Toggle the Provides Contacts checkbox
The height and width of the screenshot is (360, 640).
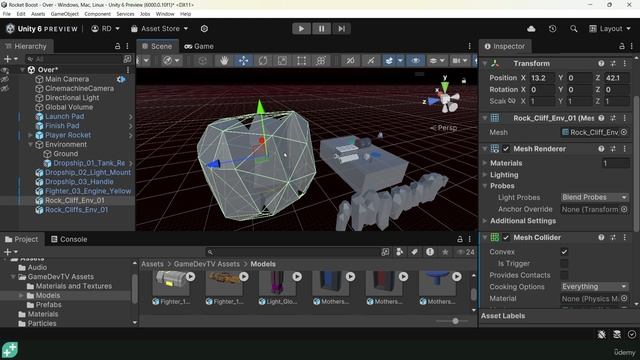(x=564, y=275)
